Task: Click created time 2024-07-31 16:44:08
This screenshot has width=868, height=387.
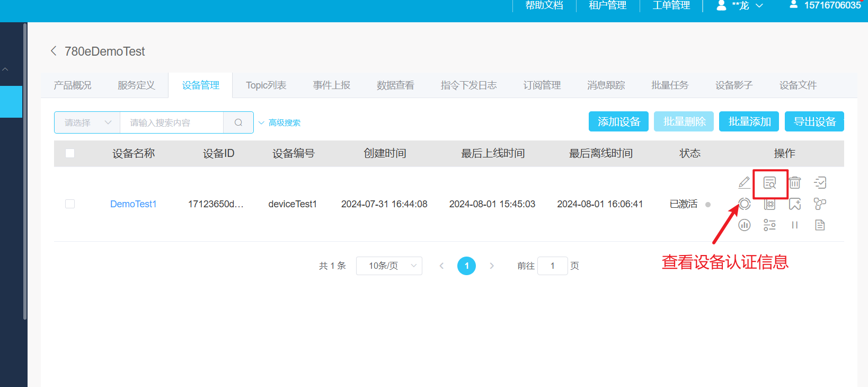Action: pyautogui.click(x=384, y=204)
